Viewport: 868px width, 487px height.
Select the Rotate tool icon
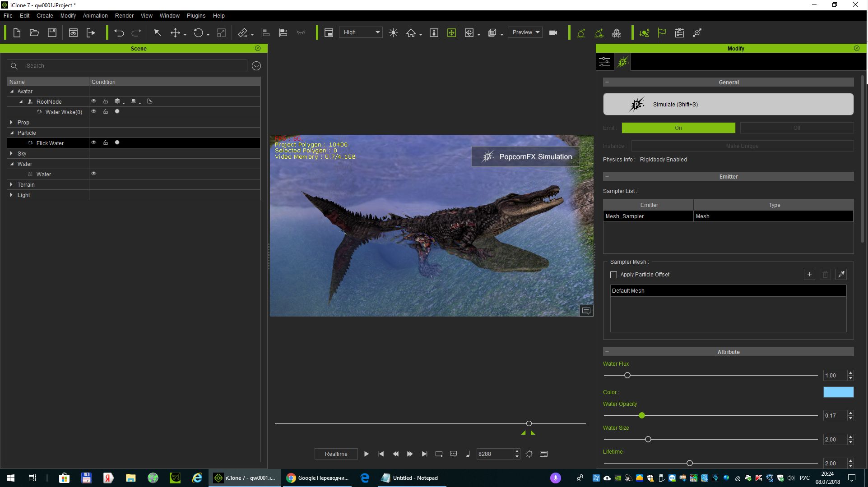click(x=198, y=32)
